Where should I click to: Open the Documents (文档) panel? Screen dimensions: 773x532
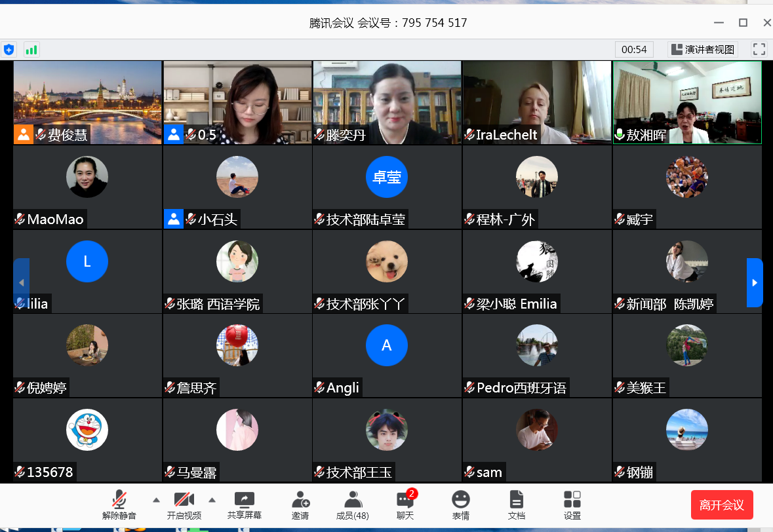pos(516,505)
